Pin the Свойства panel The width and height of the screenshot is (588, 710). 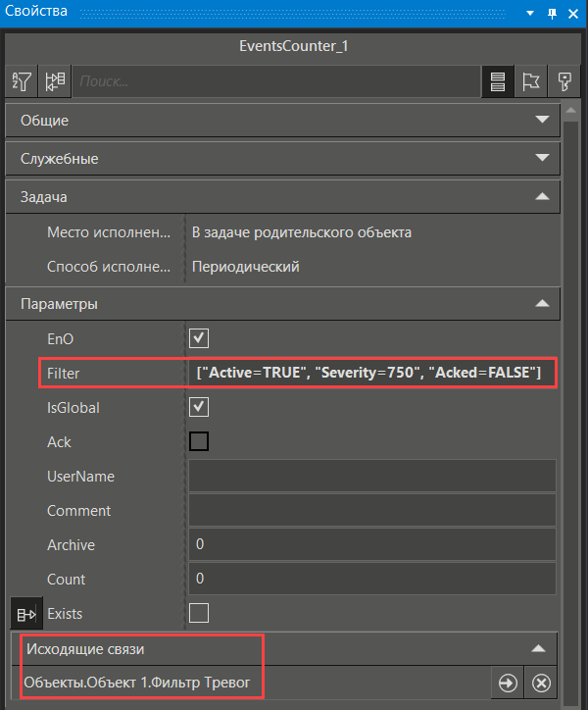pos(552,12)
